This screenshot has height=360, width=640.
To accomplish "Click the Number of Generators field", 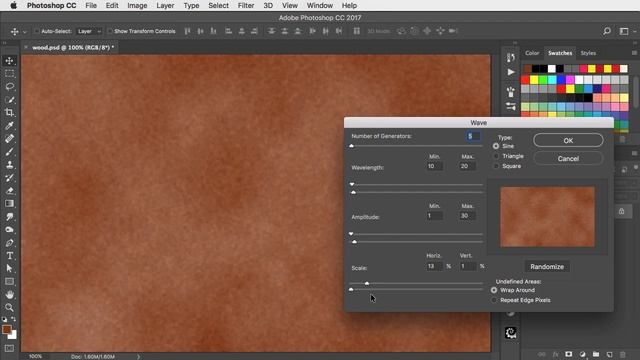I will 473,136.
